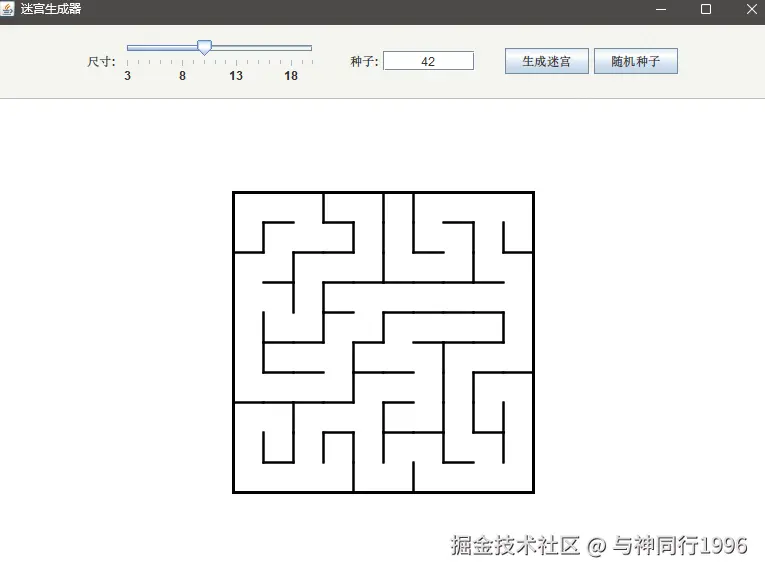Click the slider tick label 8

pos(182,76)
